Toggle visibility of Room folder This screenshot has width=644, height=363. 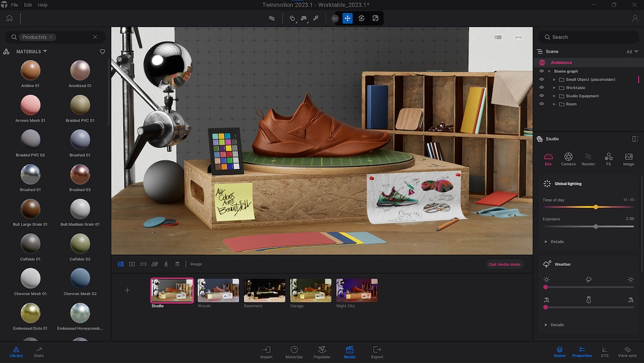click(542, 104)
